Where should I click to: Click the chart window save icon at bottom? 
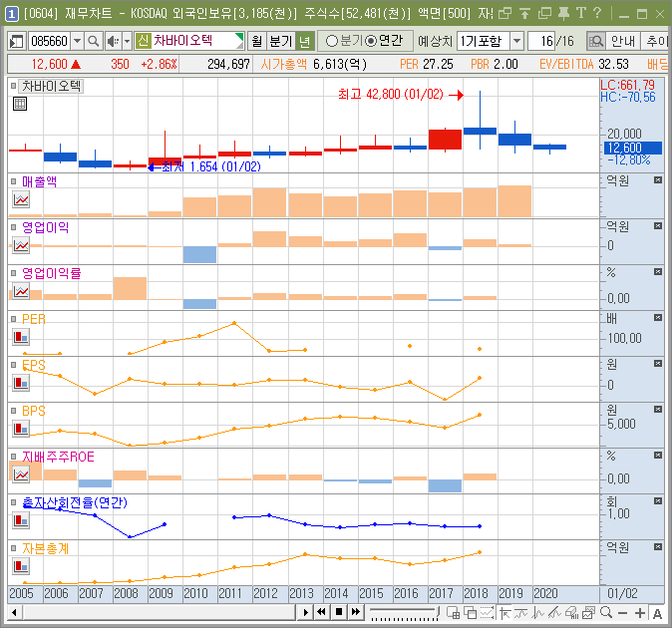click(x=589, y=613)
